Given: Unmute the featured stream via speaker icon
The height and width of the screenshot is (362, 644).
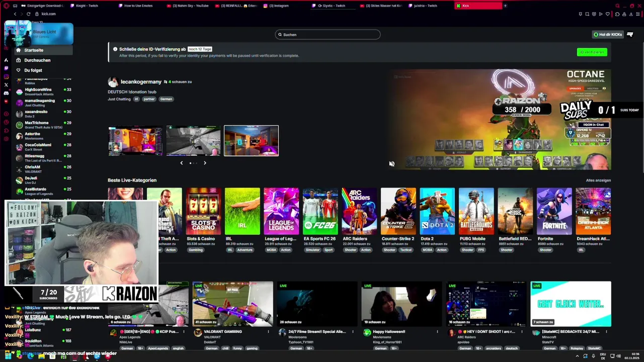Looking at the screenshot, I should (391, 163).
